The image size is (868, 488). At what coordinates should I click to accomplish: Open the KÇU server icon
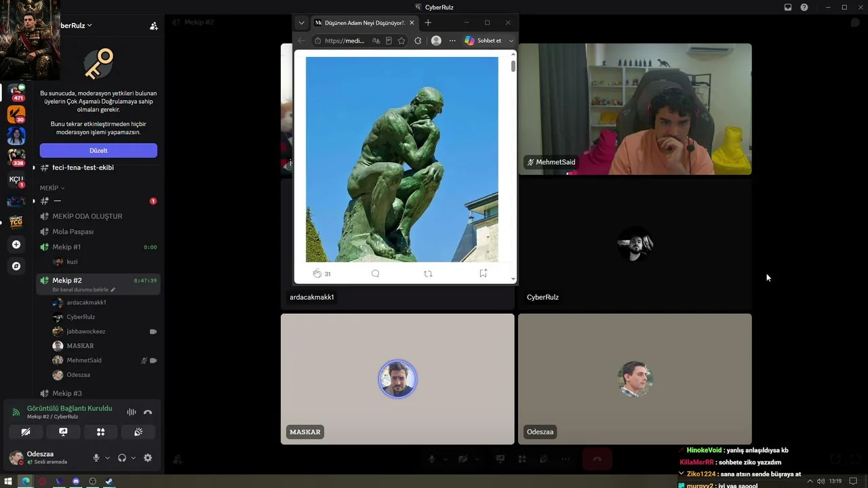pyautogui.click(x=16, y=179)
